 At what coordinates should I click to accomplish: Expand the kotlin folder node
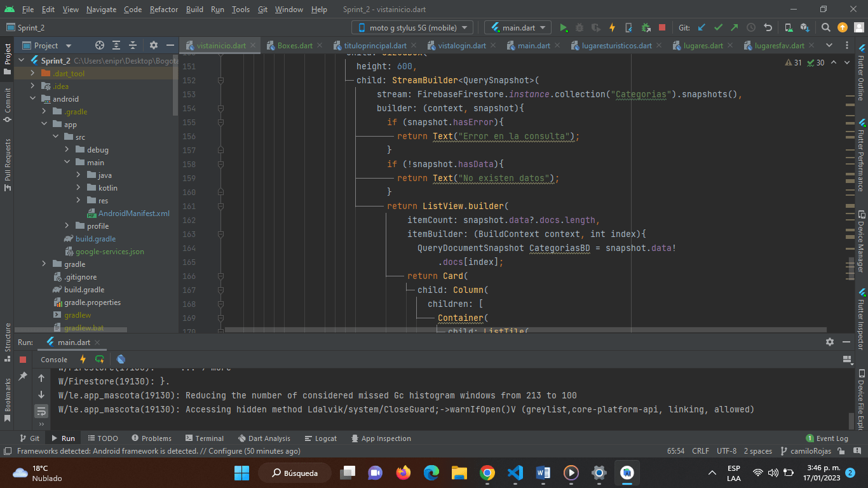coord(79,188)
